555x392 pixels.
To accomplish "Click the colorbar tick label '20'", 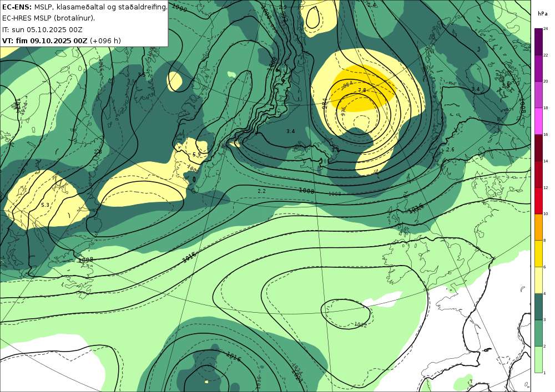I will (x=546, y=82).
